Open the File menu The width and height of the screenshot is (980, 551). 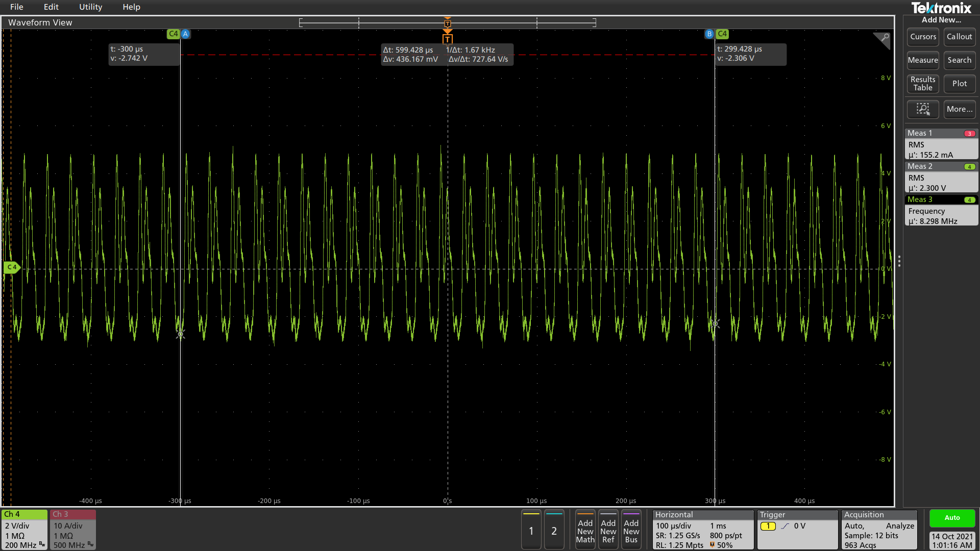coord(17,7)
